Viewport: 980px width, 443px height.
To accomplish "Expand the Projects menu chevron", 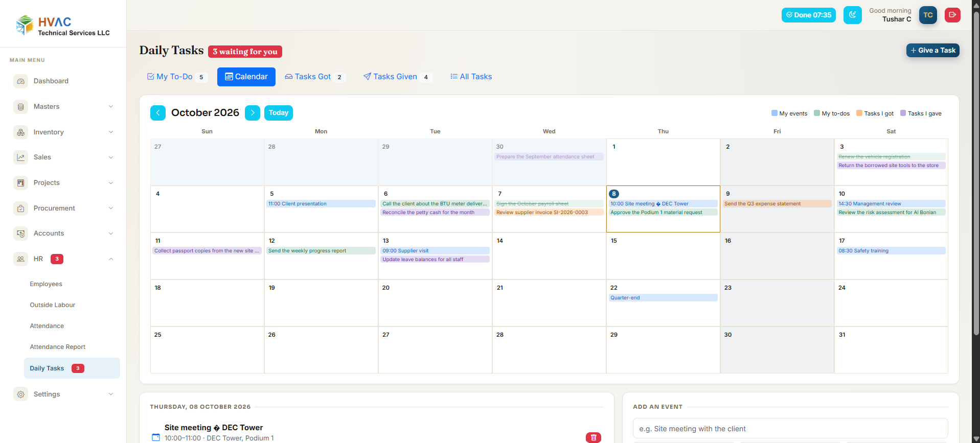I will (111, 183).
